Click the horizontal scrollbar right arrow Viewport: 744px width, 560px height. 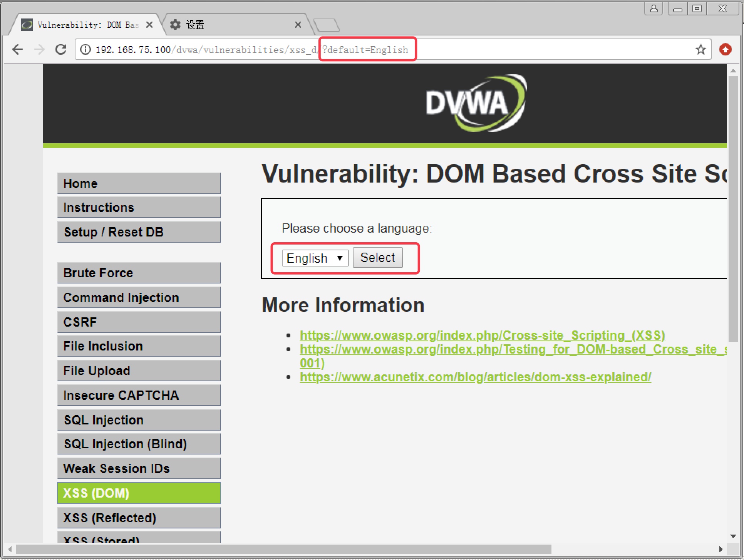pyautogui.click(x=721, y=549)
